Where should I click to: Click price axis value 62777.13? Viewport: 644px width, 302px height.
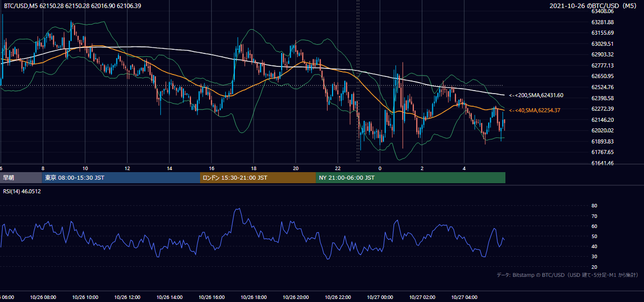602,65
